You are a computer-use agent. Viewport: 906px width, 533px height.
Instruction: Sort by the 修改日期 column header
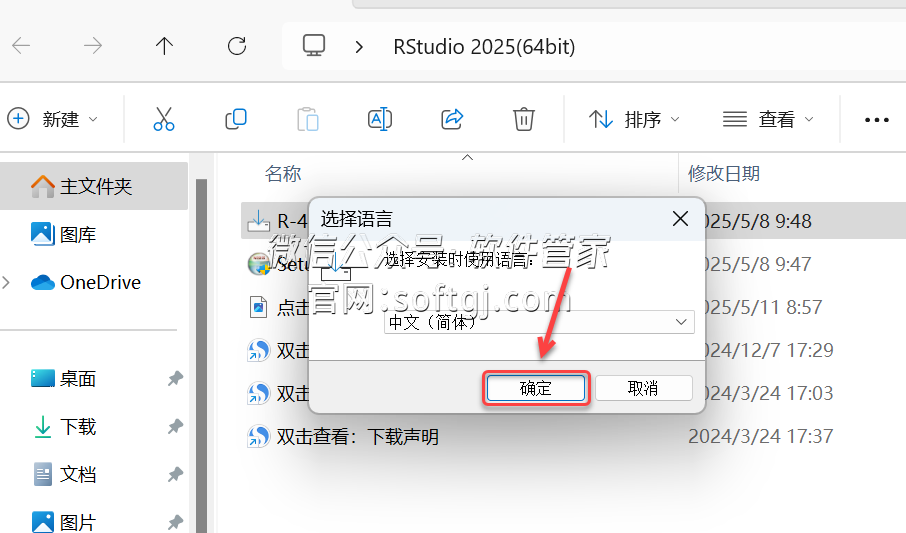pyautogui.click(x=723, y=173)
